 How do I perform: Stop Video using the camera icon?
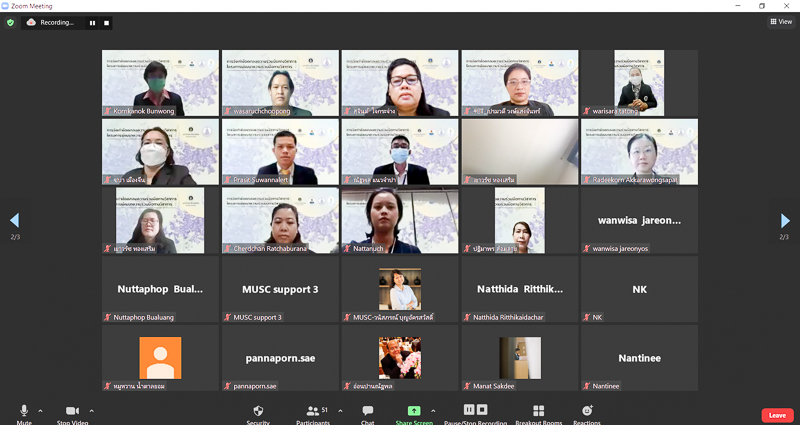tap(72, 411)
